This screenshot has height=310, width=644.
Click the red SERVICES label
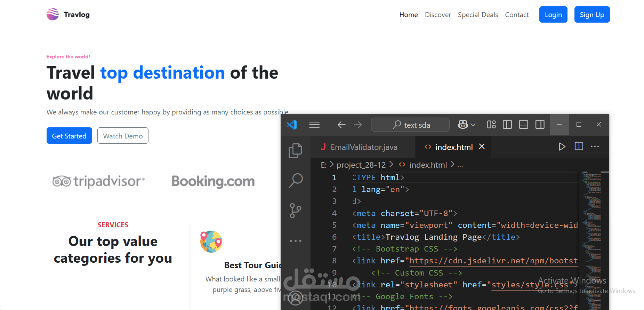(113, 225)
